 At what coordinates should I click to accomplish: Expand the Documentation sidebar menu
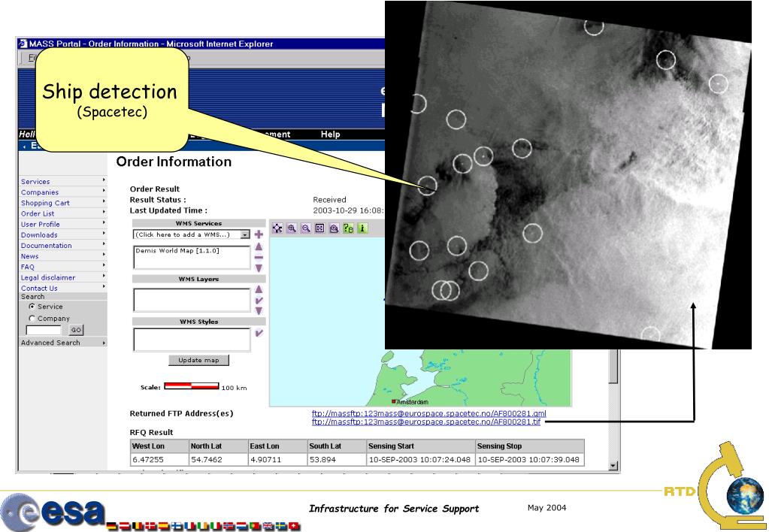tap(104, 244)
